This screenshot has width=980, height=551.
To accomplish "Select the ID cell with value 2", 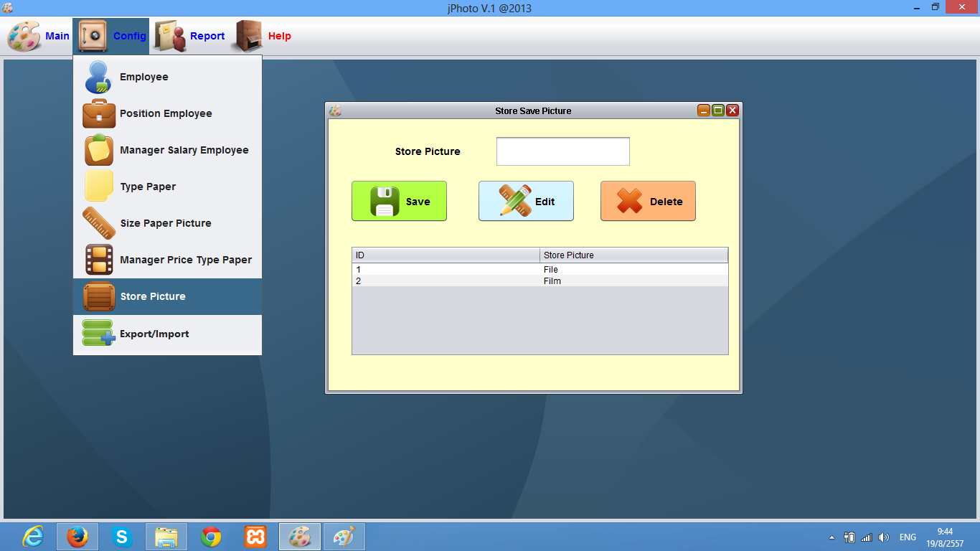I will click(446, 281).
